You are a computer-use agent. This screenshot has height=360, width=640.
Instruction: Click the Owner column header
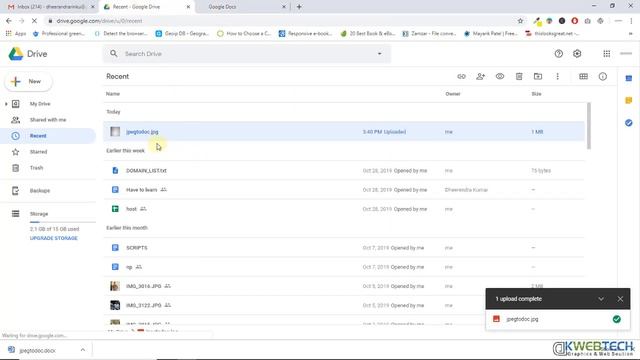coord(453,94)
